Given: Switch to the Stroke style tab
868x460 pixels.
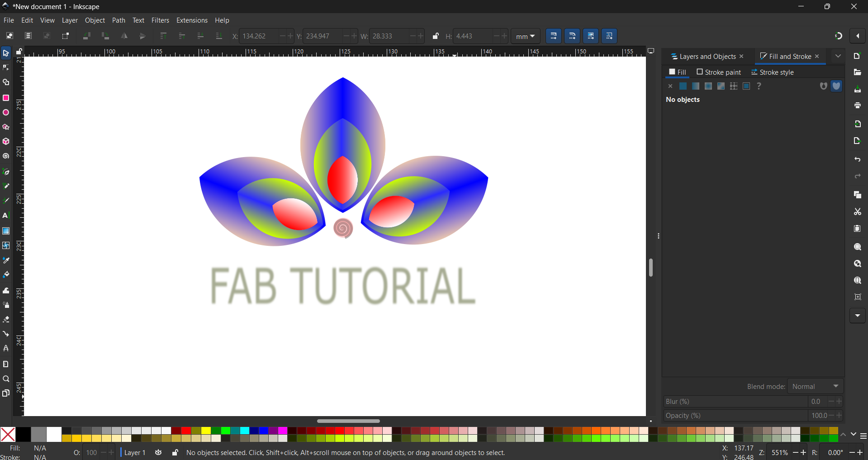Looking at the screenshot, I should click(773, 72).
